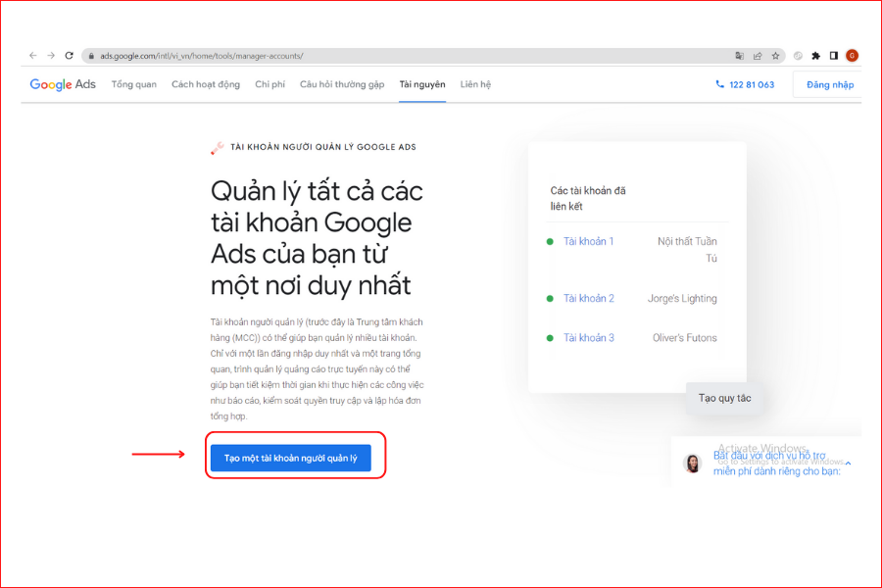Screen dimensions: 882x588
Task: Click the Nội thất Tuấn Tú account name
Action: 687,250
